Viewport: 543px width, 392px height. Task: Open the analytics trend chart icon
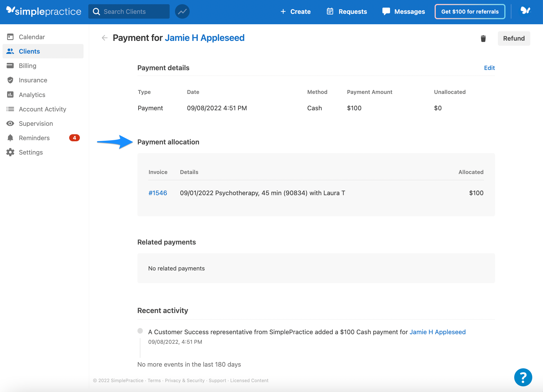tap(182, 12)
